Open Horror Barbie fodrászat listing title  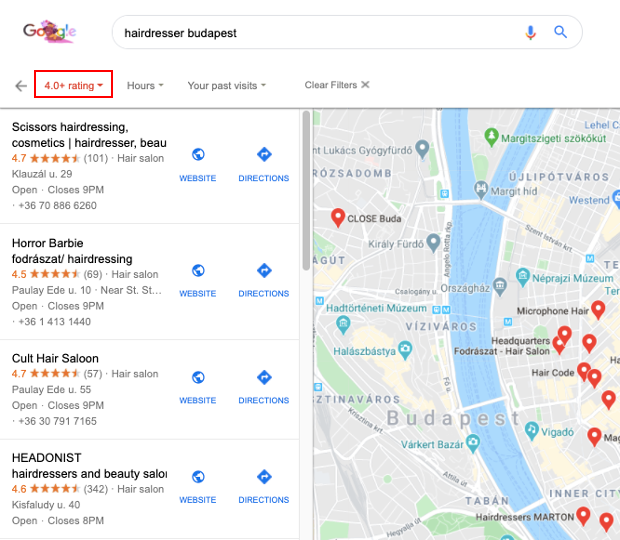pos(72,251)
